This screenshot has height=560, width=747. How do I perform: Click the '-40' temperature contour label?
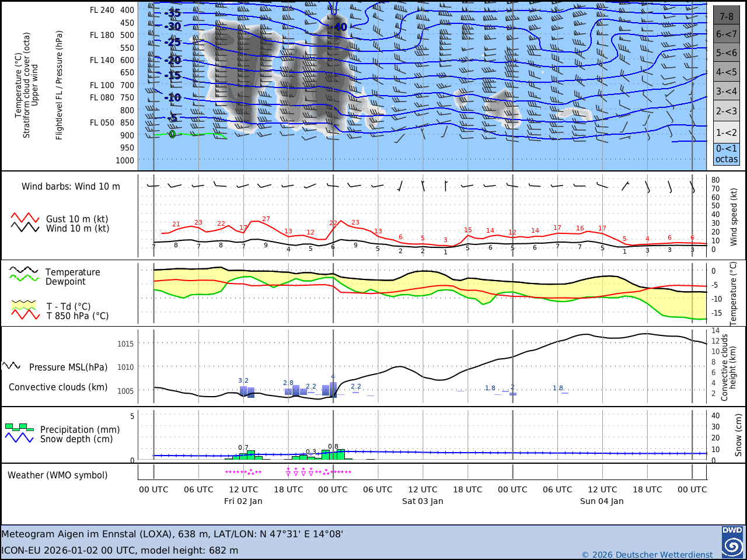pos(339,27)
